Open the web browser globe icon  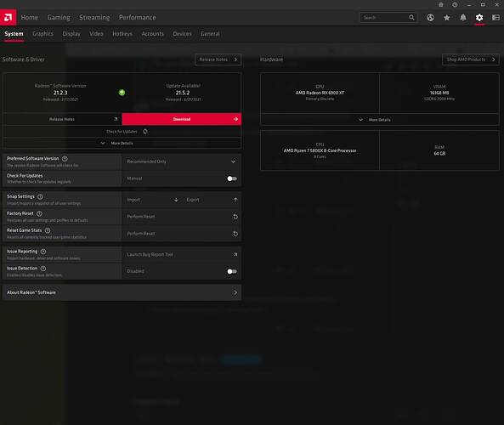[x=430, y=18]
